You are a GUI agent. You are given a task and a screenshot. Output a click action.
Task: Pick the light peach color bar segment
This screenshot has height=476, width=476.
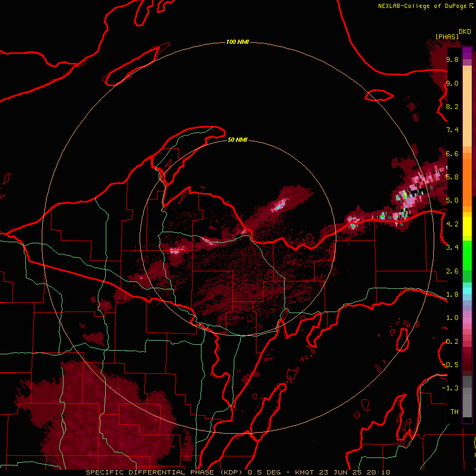click(x=467, y=109)
